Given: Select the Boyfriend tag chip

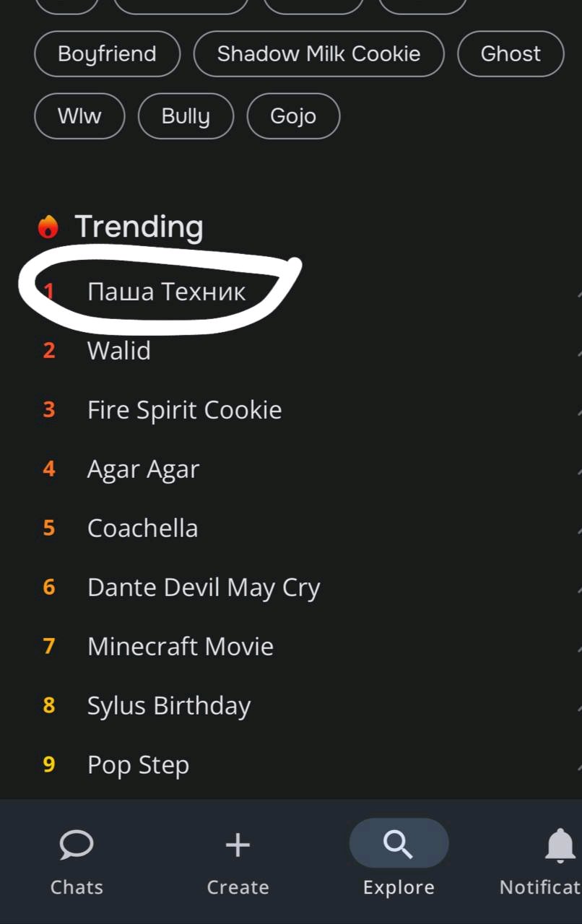Looking at the screenshot, I should [x=107, y=54].
